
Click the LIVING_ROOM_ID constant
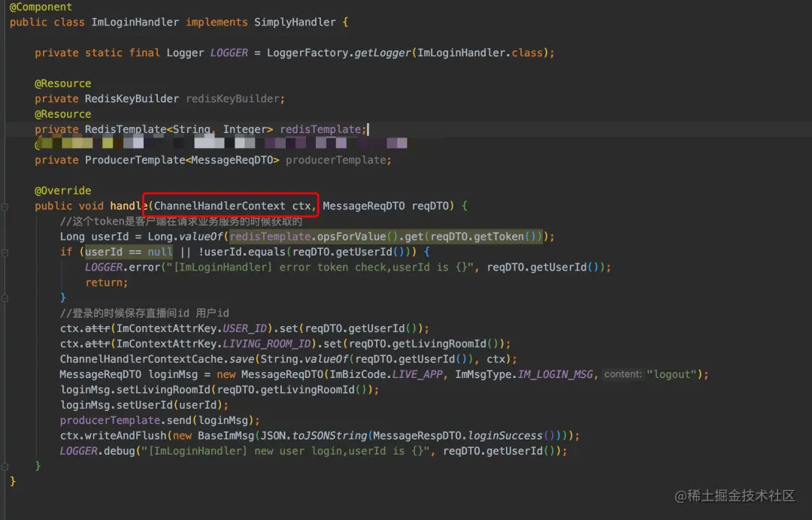pos(267,343)
